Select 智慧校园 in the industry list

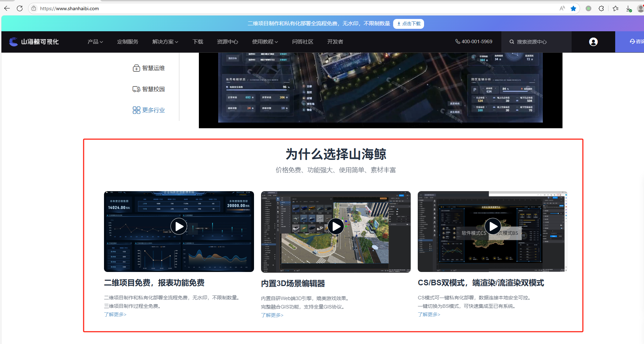coord(154,89)
